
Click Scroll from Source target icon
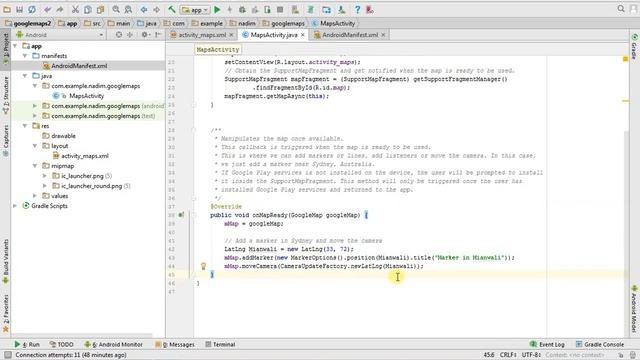click(119, 35)
